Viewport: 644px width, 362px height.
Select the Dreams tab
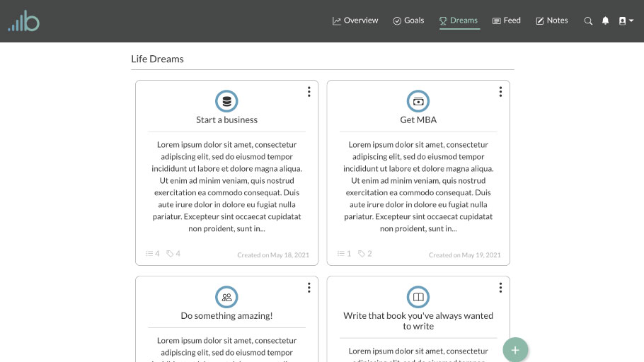pos(459,21)
